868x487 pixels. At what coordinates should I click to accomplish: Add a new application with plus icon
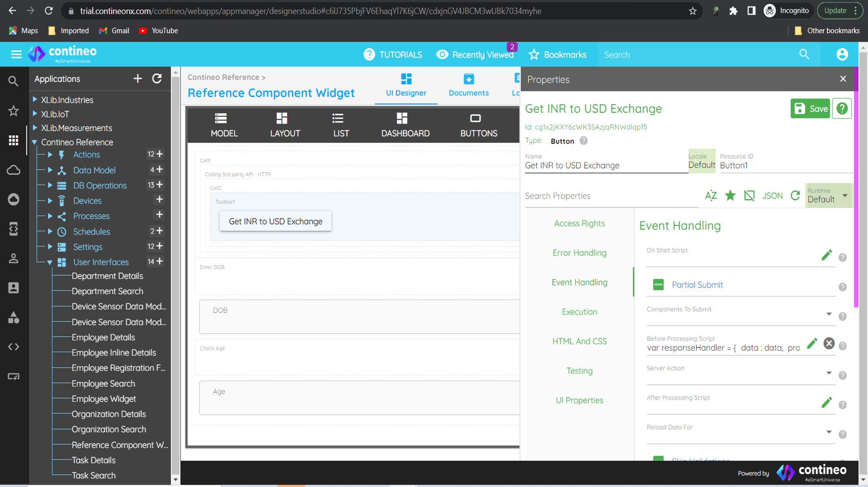[x=138, y=79]
